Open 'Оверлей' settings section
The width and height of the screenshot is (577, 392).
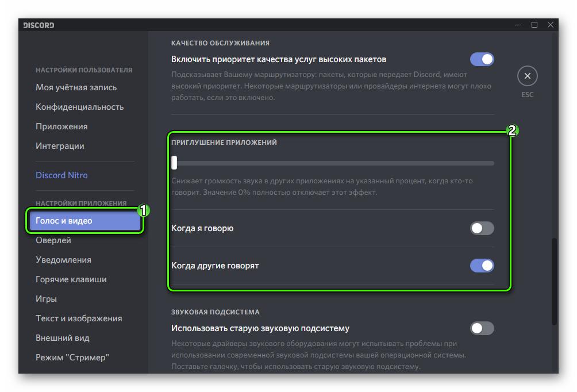tap(53, 240)
